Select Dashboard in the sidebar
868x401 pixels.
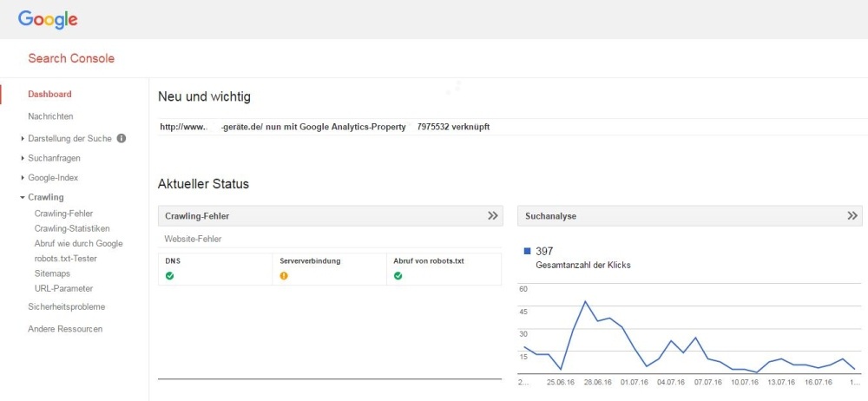coord(49,94)
